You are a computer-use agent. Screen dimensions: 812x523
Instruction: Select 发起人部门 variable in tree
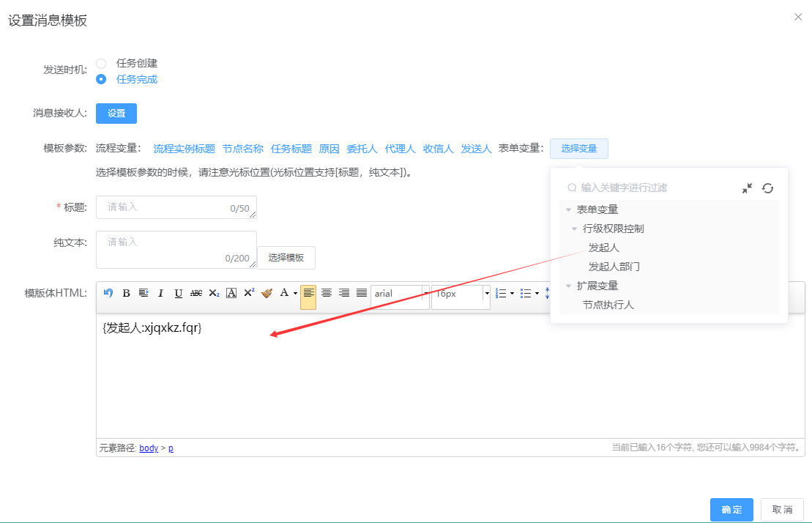[614, 267]
